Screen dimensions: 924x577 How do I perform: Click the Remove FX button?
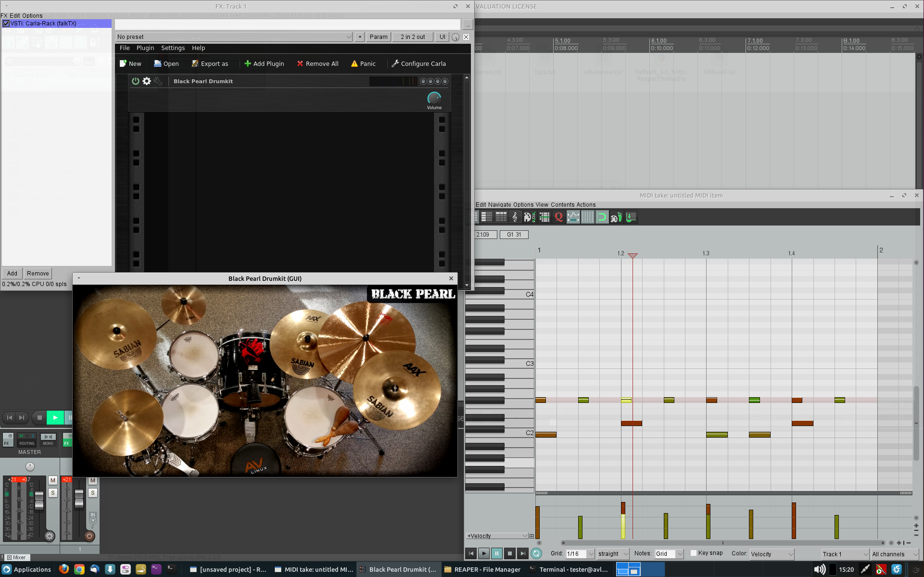pos(38,274)
